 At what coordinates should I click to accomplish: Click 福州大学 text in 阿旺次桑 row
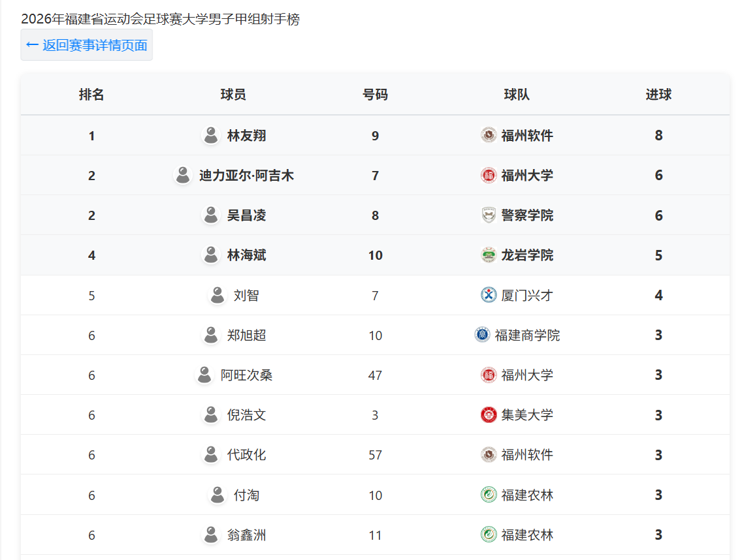tap(527, 375)
